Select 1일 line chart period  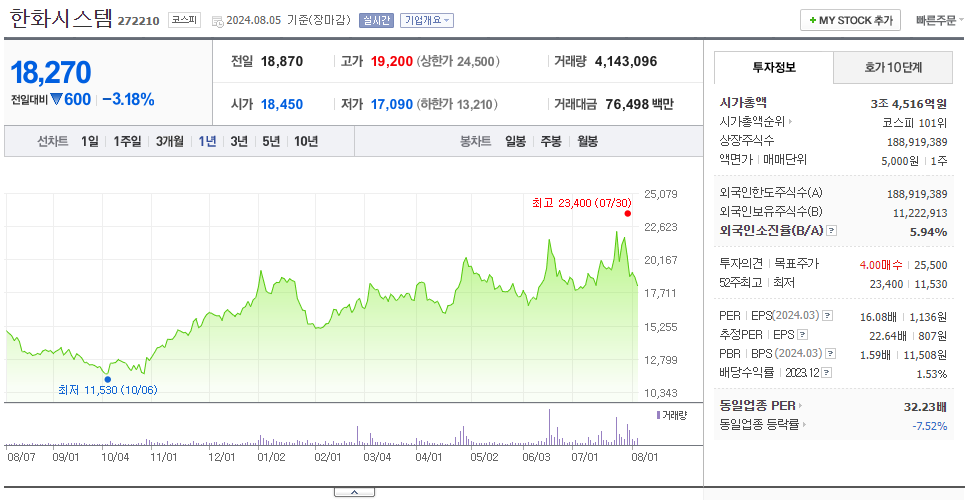(90, 141)
